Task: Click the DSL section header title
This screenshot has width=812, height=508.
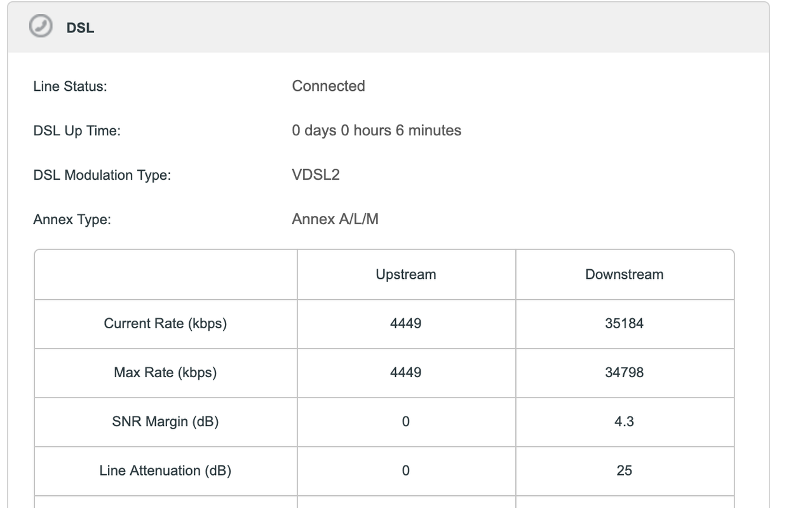Action: 80,28
